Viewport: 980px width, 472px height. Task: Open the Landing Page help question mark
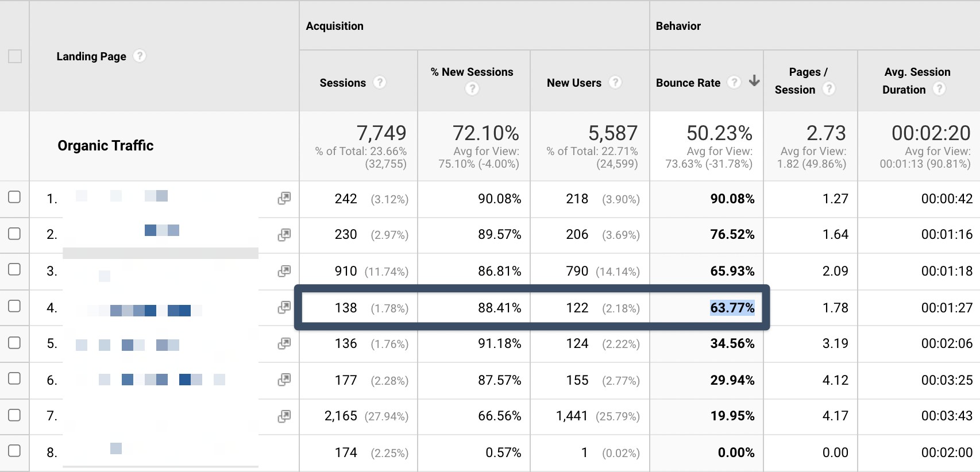coord(140,56)
